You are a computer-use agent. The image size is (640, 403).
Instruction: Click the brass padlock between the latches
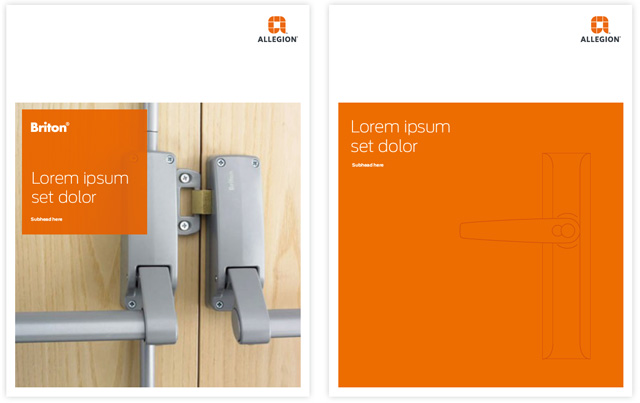(x=202, y=201)
